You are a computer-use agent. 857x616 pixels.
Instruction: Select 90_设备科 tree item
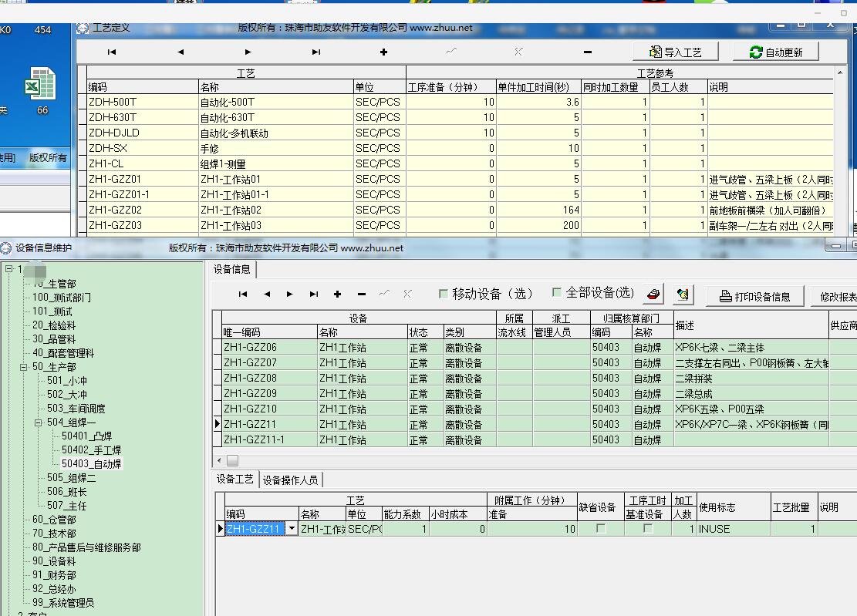(54, 560)
